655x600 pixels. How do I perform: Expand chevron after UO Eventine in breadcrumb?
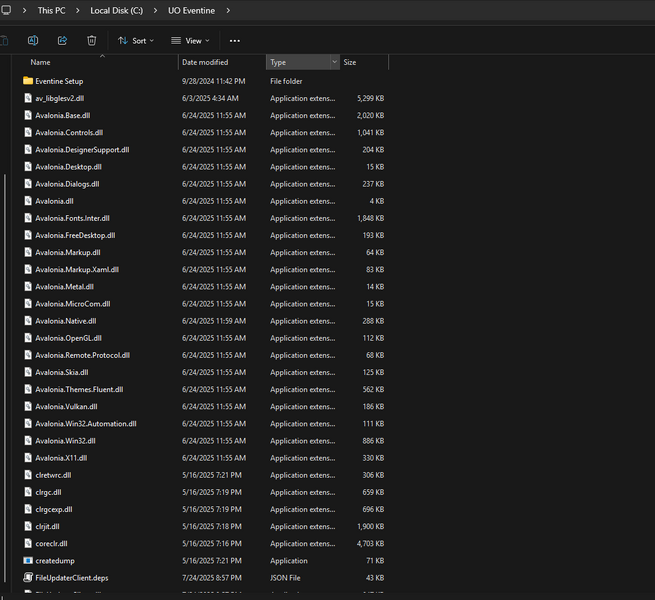[227, 10]
